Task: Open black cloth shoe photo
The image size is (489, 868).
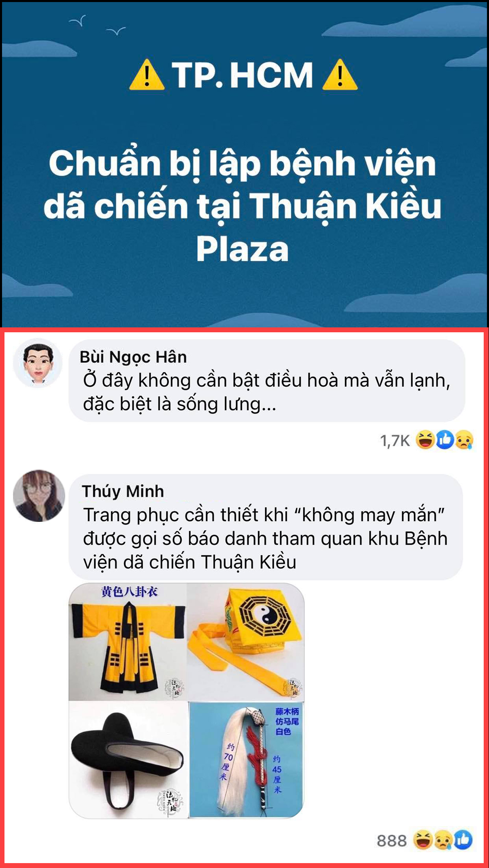Action: [x=128, y=760]
